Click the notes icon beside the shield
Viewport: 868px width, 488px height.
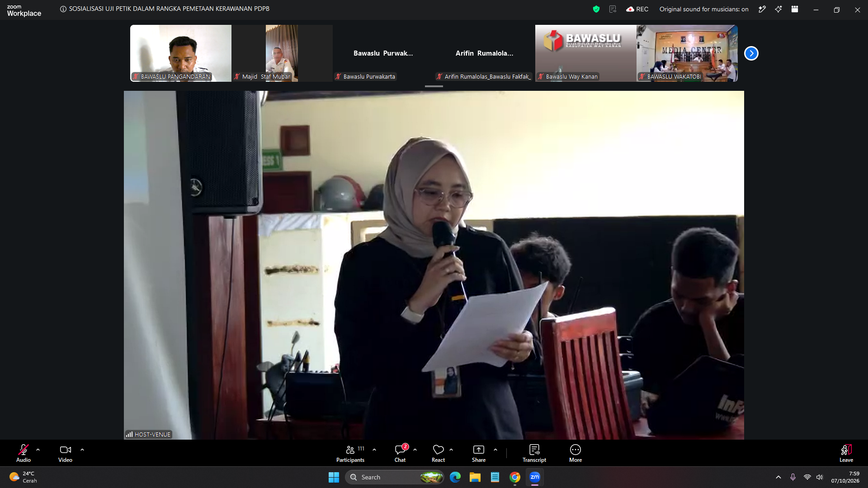click(613, 9)
